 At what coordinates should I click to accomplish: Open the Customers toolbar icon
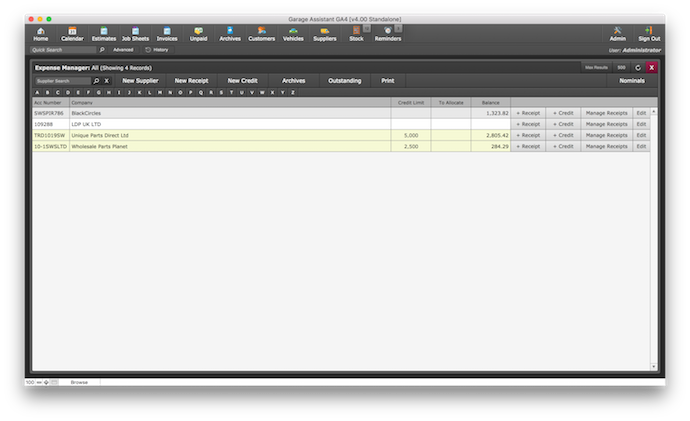(261, 33)
